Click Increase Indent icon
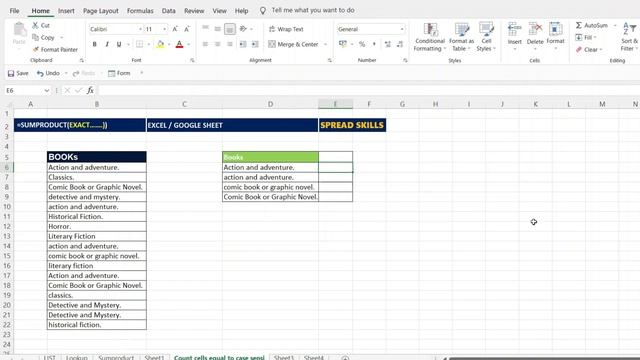Viewport: 640px width, 360px height. click(x=255, y=44)
